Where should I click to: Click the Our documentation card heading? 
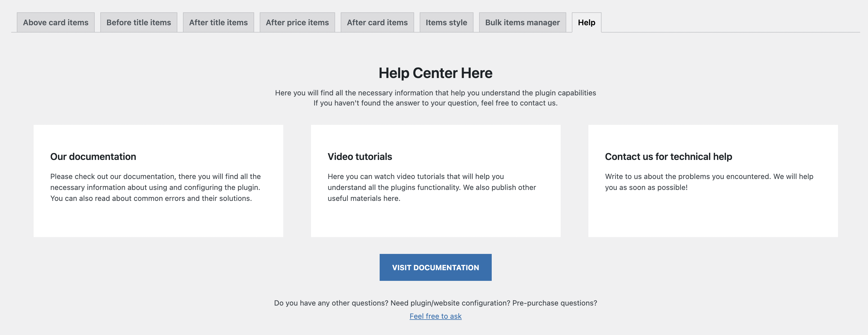[93, 157]
